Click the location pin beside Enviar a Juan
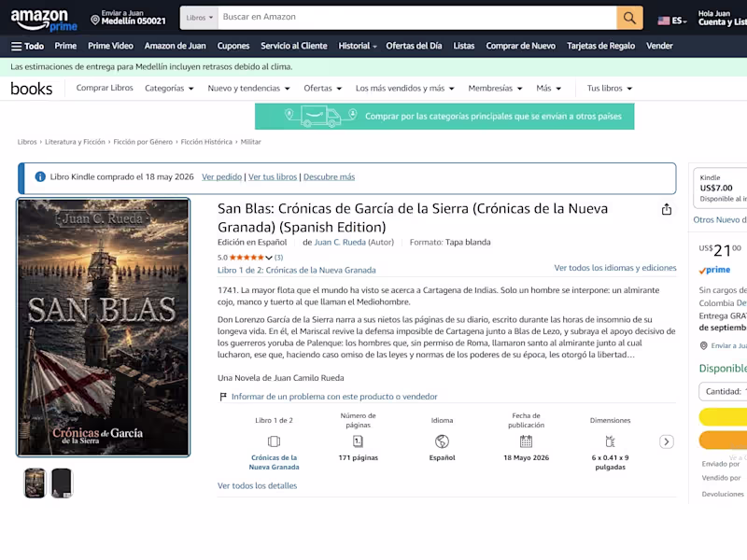The width and height of the screenshot is (747, 560). click(704, 345)
